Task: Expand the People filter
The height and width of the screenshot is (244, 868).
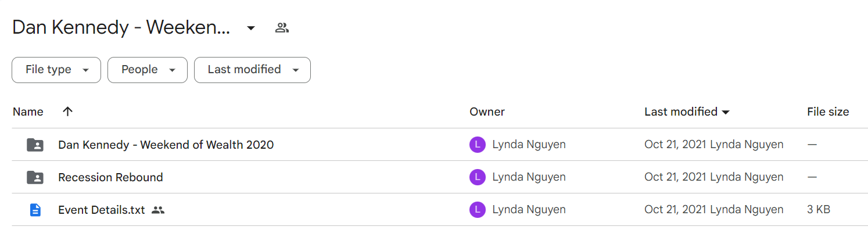Action: 148,70
